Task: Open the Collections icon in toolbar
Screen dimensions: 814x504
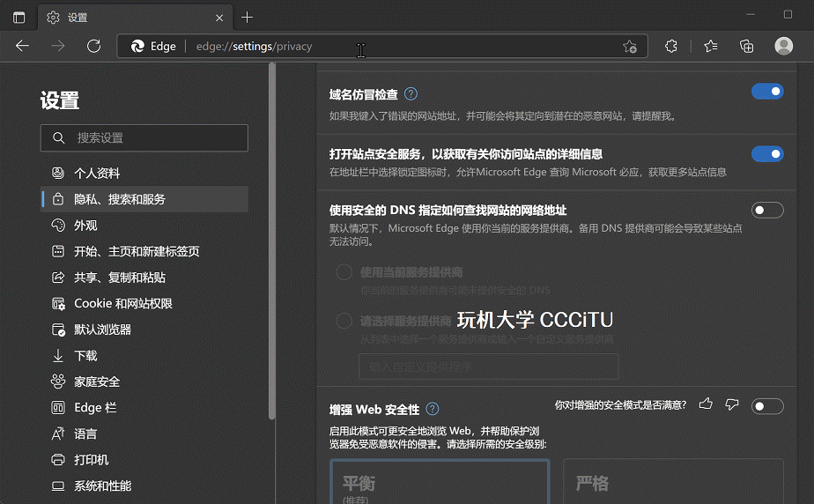Action: coord(747,47)
